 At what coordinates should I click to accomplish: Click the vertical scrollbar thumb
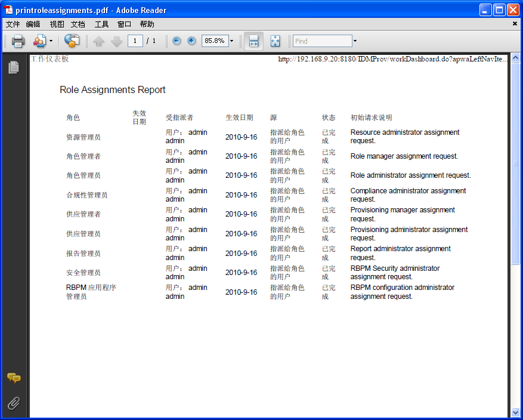click(x=515, y=163)
